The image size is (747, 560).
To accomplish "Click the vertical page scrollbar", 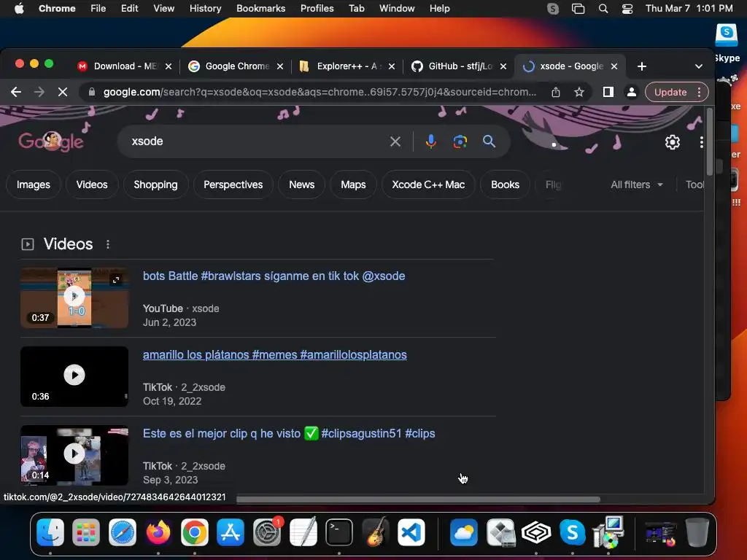I will pos(709,142).
